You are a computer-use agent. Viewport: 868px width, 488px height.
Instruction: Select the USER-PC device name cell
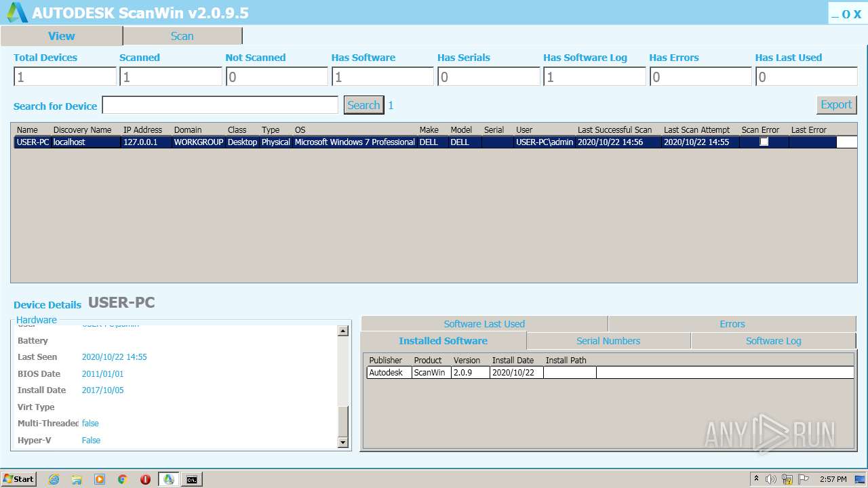[33, 142]
